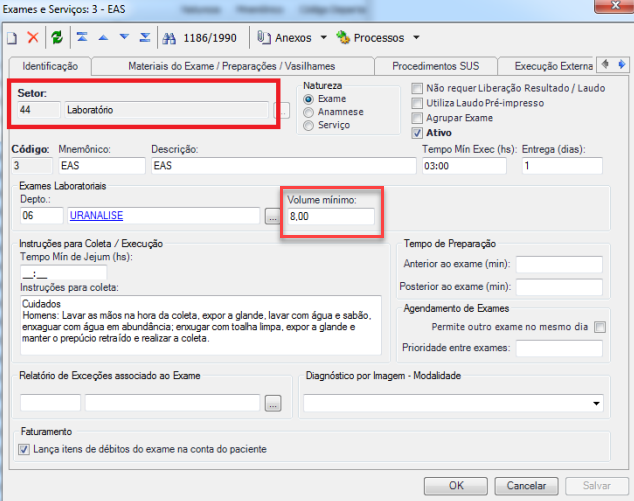This screenshot has height=501, width=634.
Task: Go to previous record up arrow
Action: pyautogui.click(x=104, y=38)
